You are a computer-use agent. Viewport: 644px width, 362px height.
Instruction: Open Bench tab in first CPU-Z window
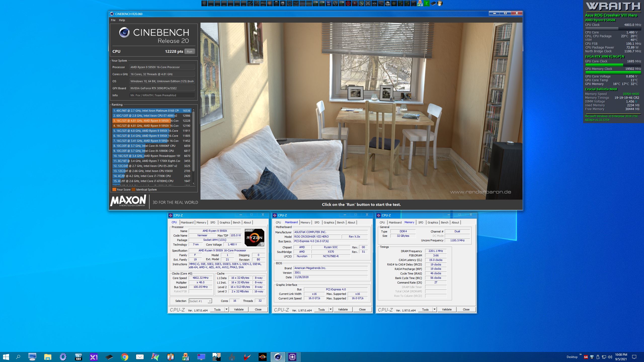[x=236, y=222]
